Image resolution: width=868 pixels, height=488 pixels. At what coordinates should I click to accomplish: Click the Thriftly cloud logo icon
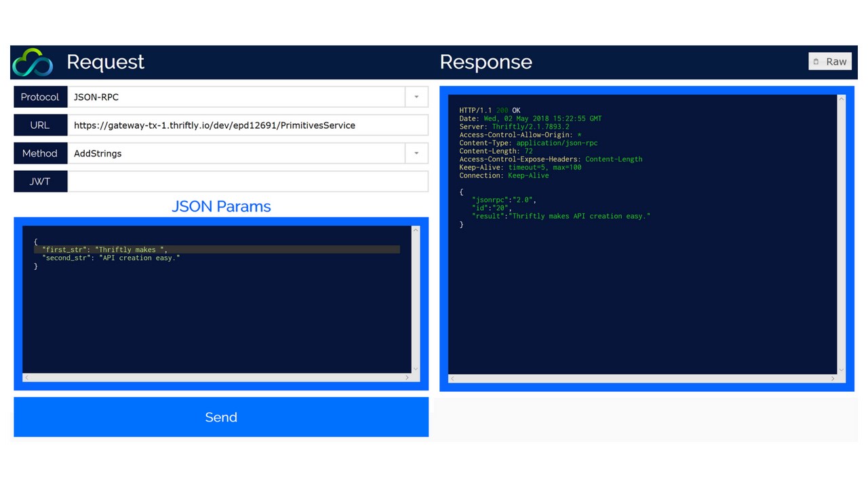click(32, 62)
